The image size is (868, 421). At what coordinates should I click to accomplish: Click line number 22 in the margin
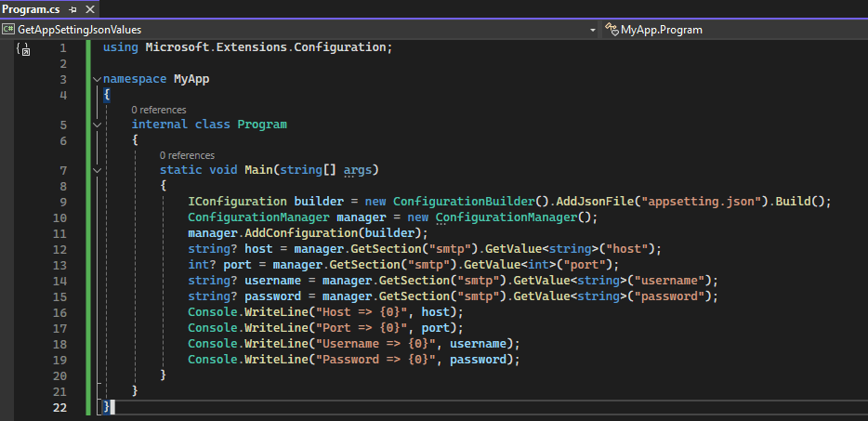coord(59,407)
